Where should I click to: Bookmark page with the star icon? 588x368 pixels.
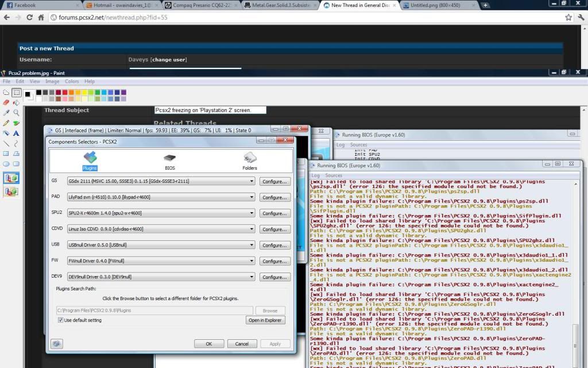click(x=568, y=17)
